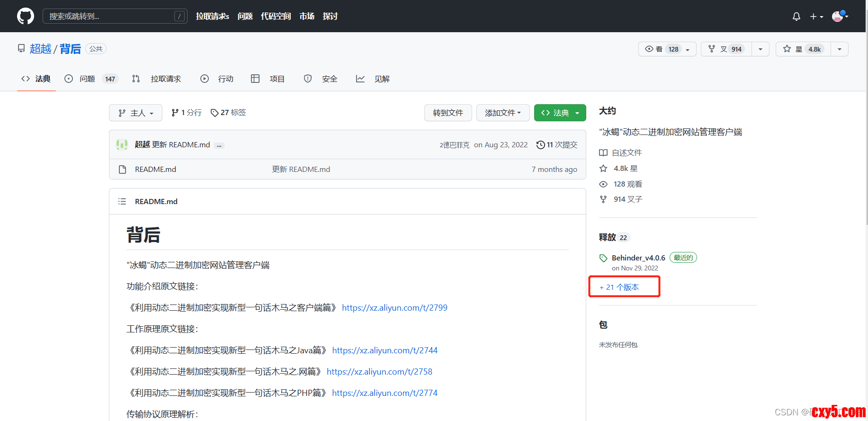The image size is (868, 421).
Task: Click the + 21 个版本 releases link
Action: tap(619, 287)
